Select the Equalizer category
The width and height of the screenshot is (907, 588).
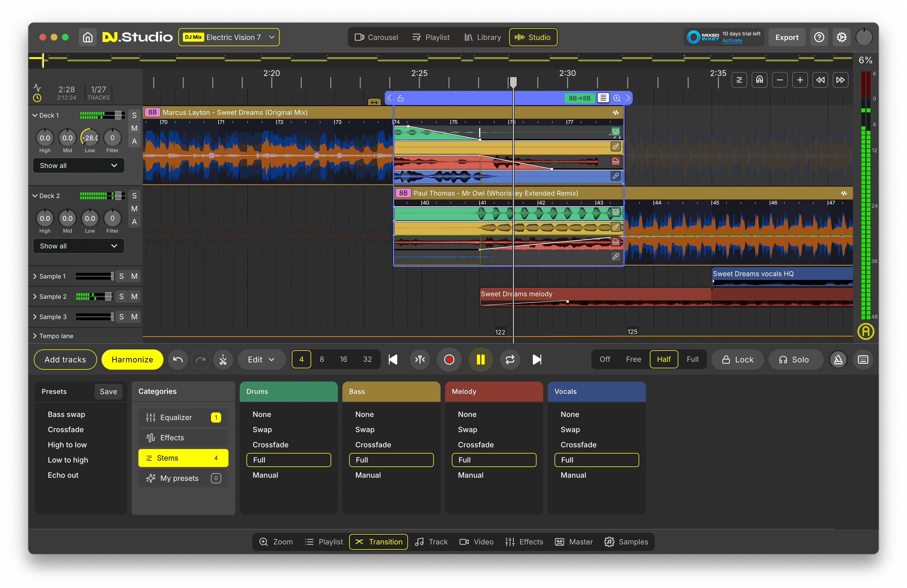pyautogui.click(x=183, y=417)
